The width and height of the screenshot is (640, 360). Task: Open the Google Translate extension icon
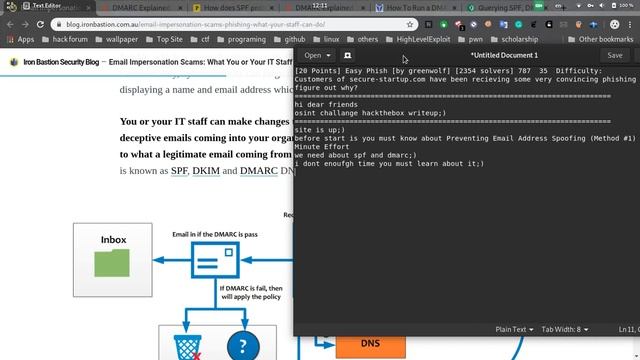pos(504,24)
